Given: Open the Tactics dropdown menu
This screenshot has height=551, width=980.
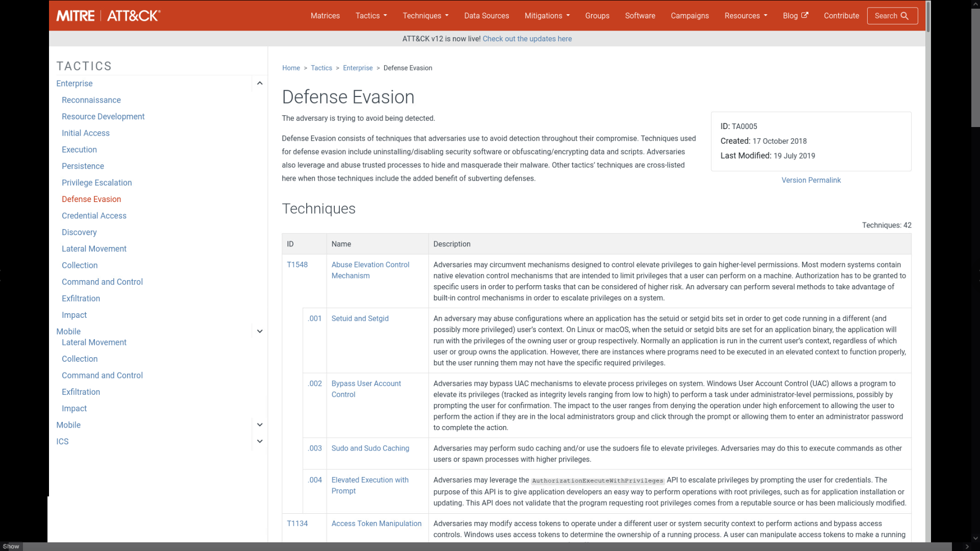Looking at the screenshot, I should click(x=371, y=16).
